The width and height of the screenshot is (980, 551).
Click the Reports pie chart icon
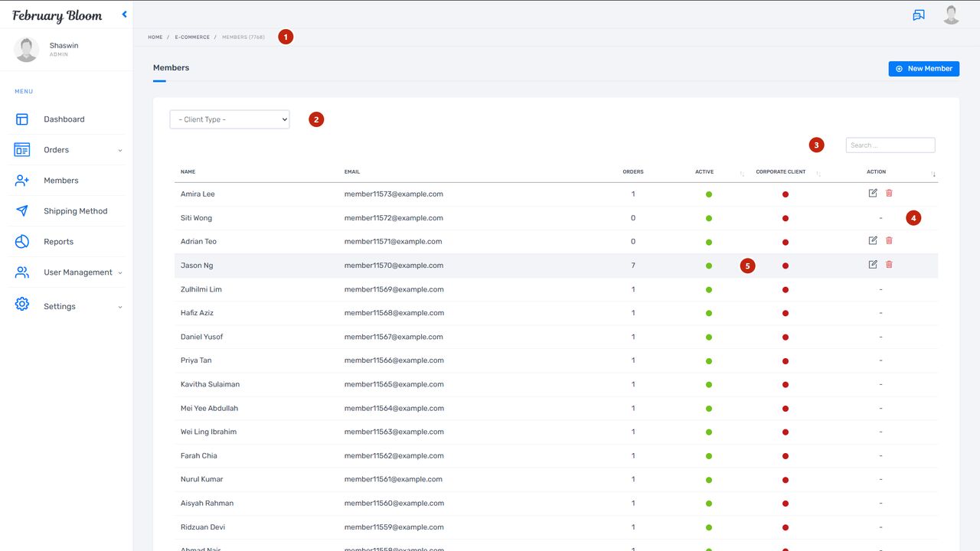pos(22,242)
